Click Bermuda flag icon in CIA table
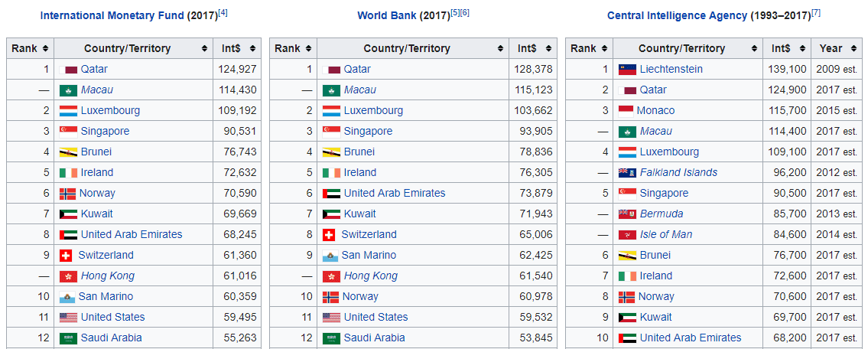The width and height of the screenshot is (868, 349). [x=627, y=214]
